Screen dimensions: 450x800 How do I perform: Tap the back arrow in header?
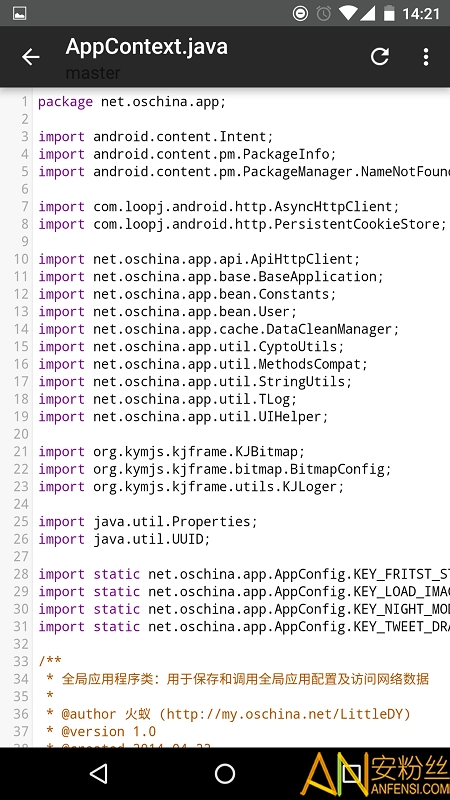31,57
